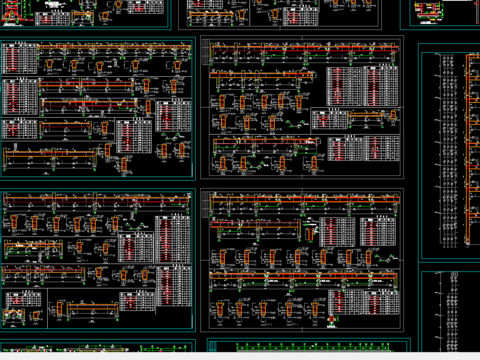
Task: Click the green wavy bent-bar symbol in the upper-middle sheet
Action: 296,124
